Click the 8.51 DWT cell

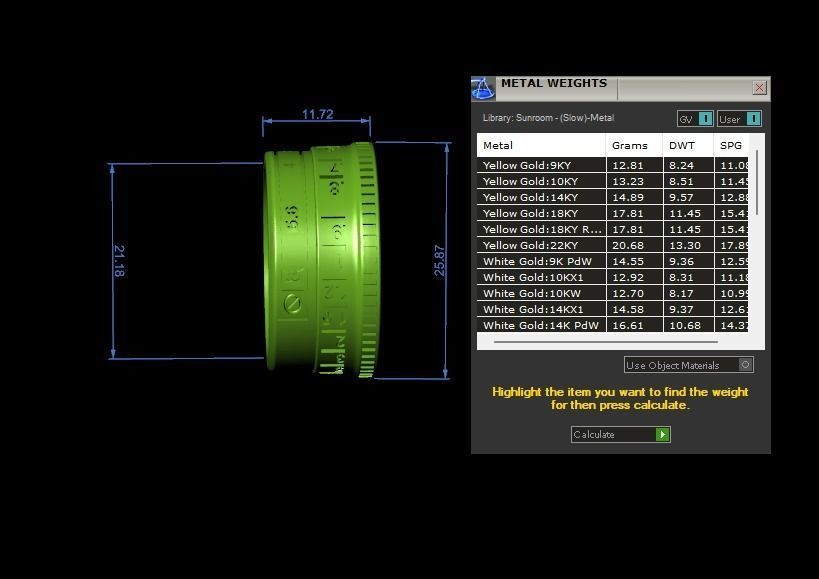[x=688, y=181]
